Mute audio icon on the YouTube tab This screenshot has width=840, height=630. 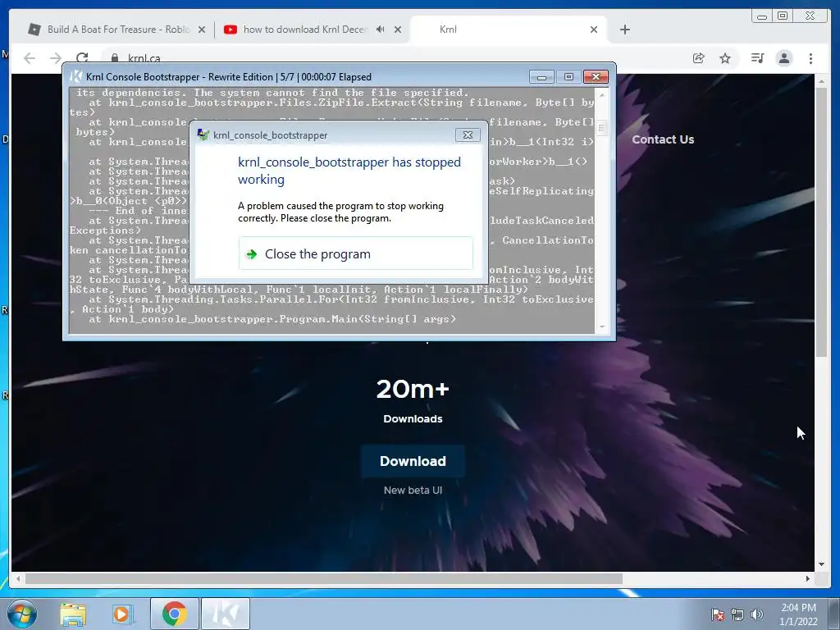pos(380,30)
